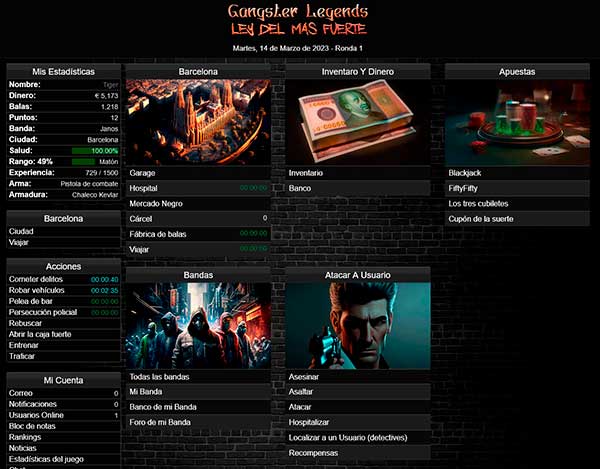Click the Rango 49% progress bar
Image resolution: width=600 pixels, height=469 pixels.
coord(83,162)
